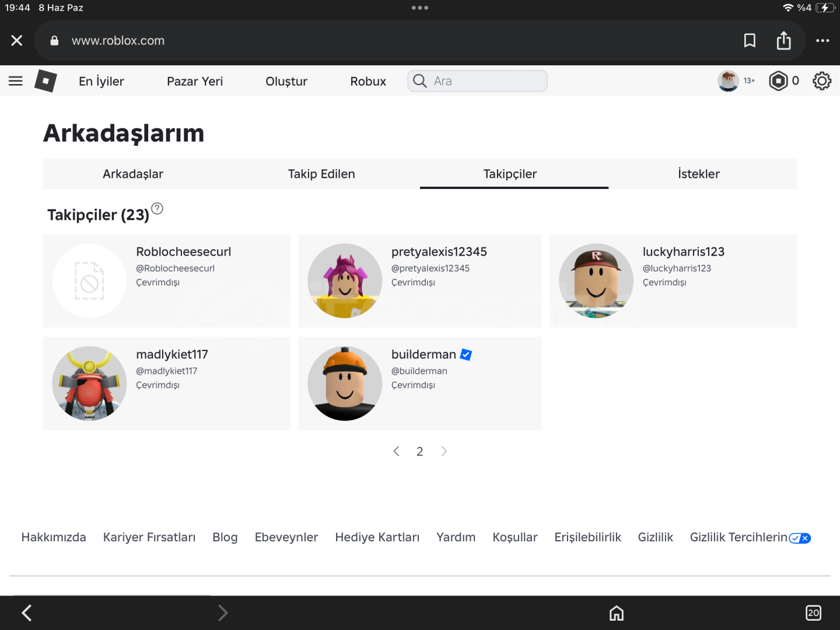Image resolution: width=840 pixels, height=630 pixels.
Task: Open builderman's avatar thumbnail
Action: click(345, 383)
